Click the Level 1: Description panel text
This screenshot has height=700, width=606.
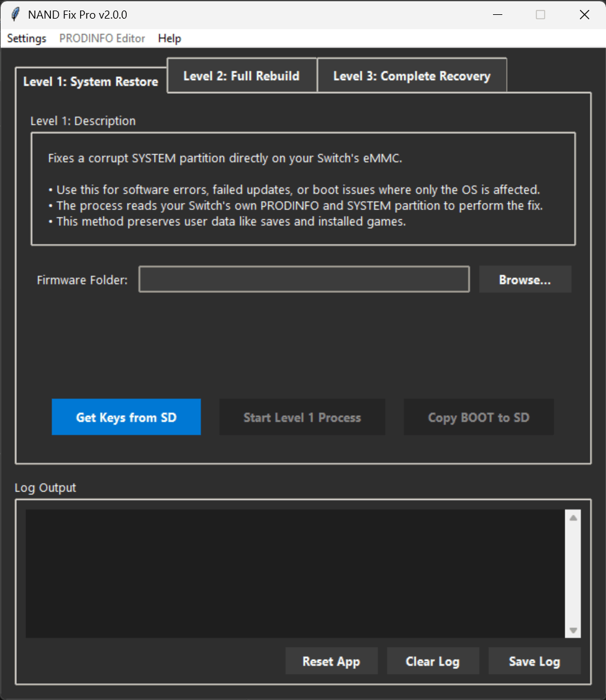tap(302, 189)
